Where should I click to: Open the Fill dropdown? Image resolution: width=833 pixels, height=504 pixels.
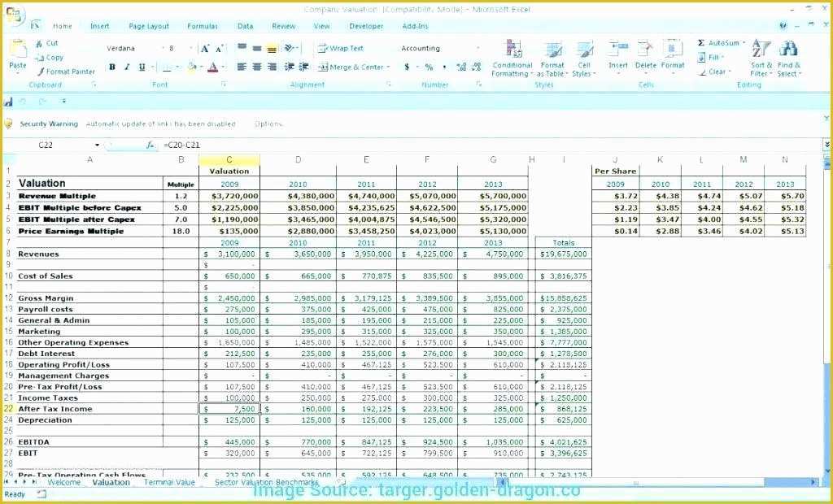tap(712, 57)
